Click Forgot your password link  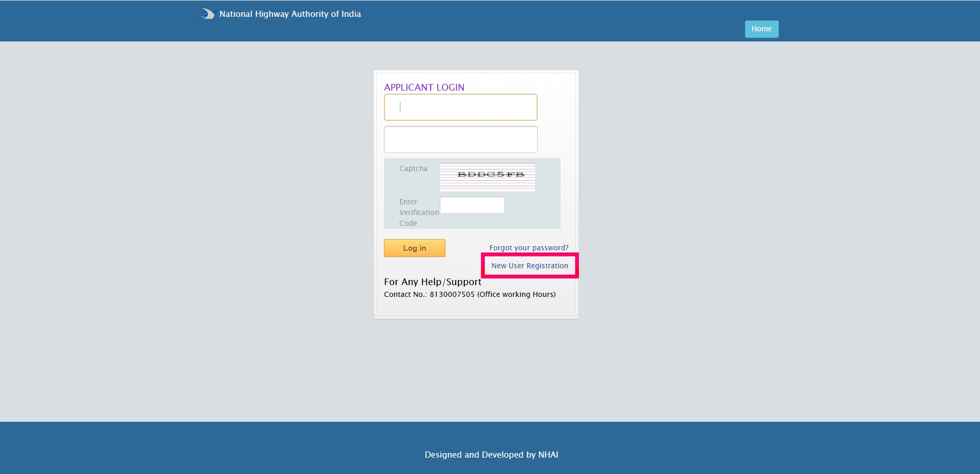click(528, 247)
